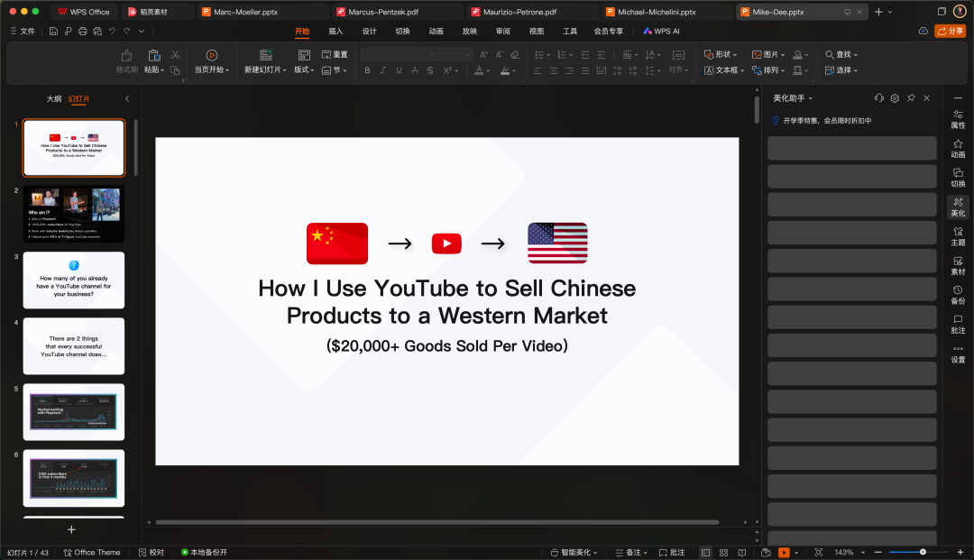The image size is (974, 560).
Task: Toggle text shadow S formatting
Action: [430, 70]
